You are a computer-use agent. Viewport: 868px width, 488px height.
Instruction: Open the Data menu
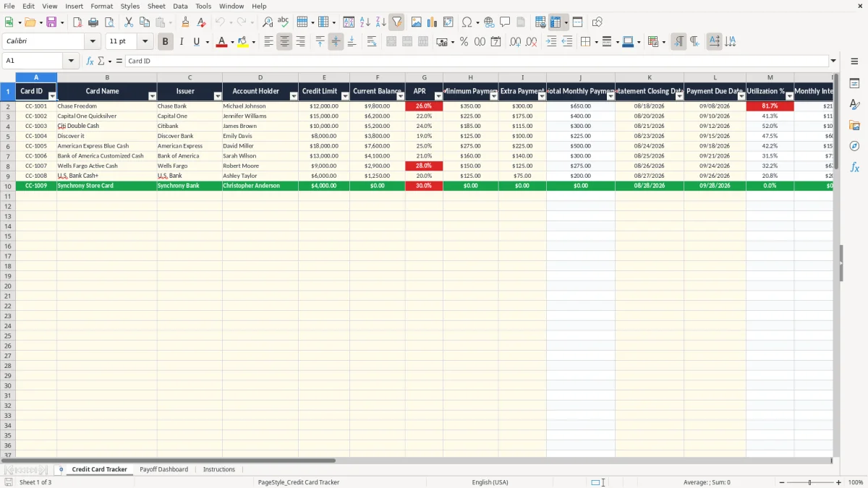point(180,6)
